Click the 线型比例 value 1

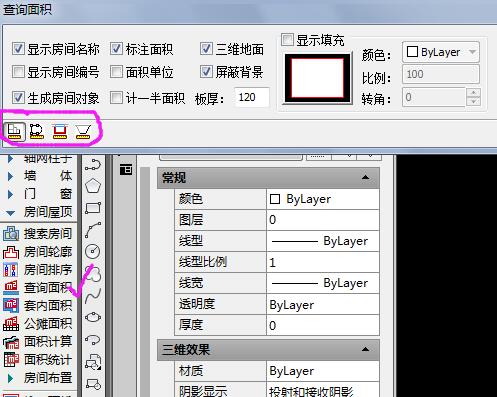323,262
